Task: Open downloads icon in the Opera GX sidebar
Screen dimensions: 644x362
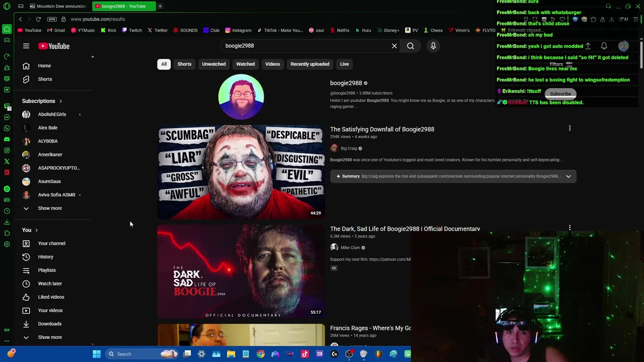Action: click(x=7, y=222)
